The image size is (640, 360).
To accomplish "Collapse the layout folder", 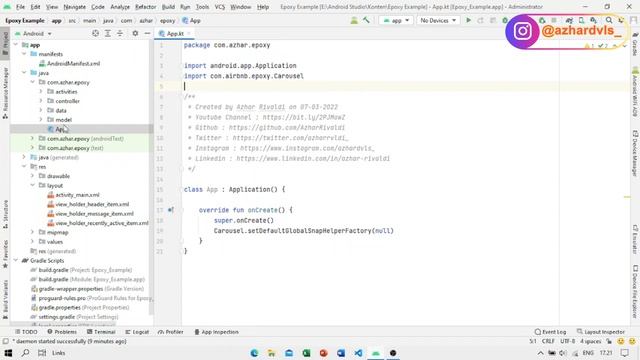I will 33,185.
